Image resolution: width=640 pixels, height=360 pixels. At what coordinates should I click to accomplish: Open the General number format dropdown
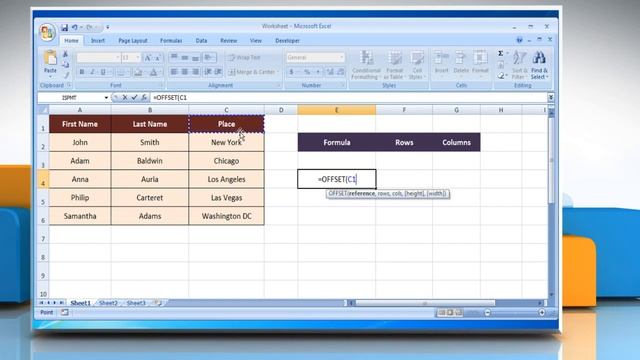(x=342, y=58)
